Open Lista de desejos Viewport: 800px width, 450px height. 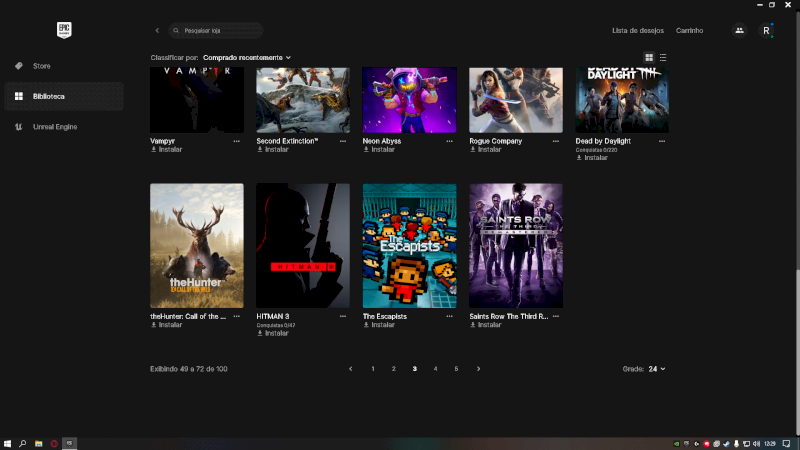pos(638,31)
